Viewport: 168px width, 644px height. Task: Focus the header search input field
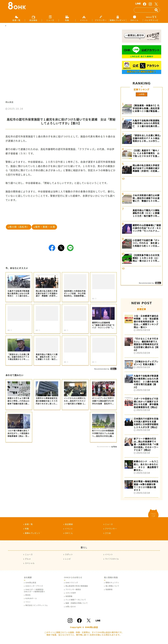pyautogui.click(x=144, y=10)
